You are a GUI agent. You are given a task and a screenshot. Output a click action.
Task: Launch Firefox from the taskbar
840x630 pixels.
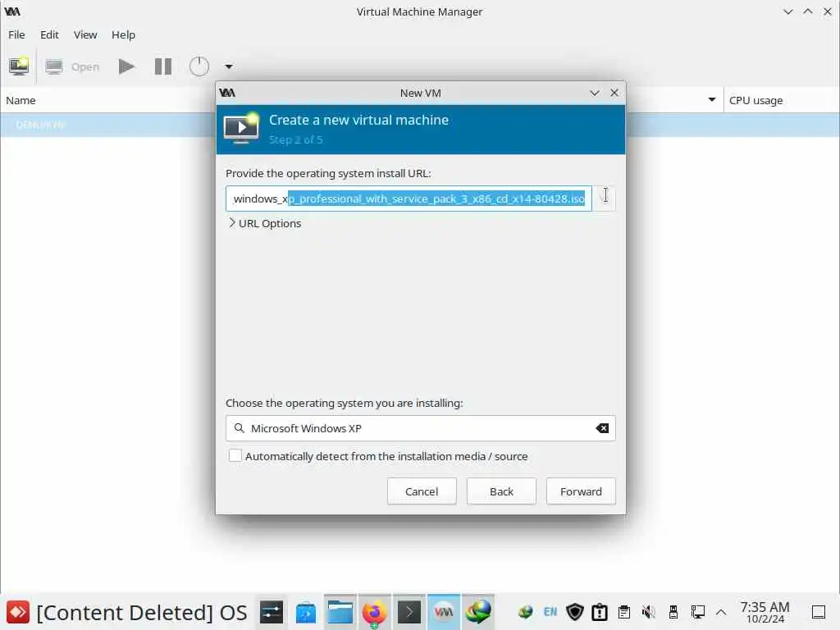pyautogui.click(x=374, y=612)
